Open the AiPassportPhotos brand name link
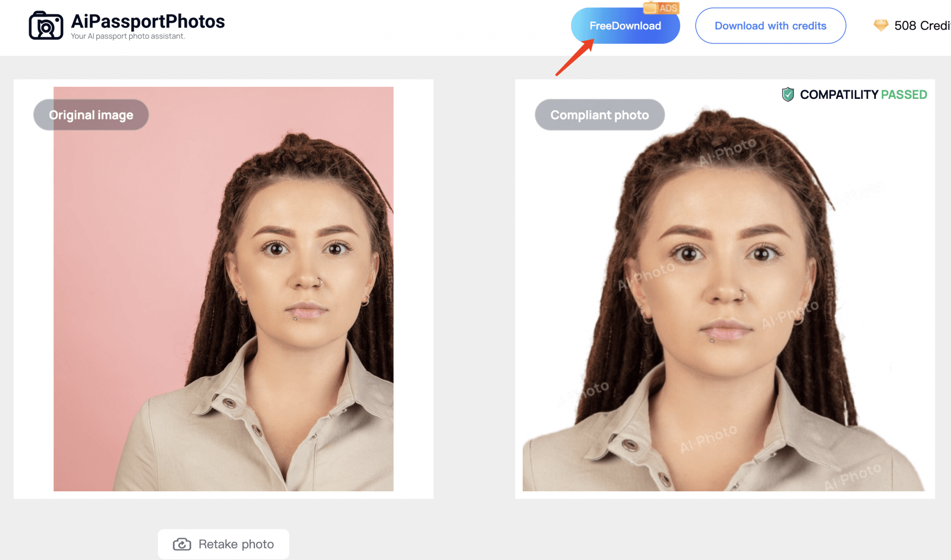951x560 pixels. [x=148, y=21]
